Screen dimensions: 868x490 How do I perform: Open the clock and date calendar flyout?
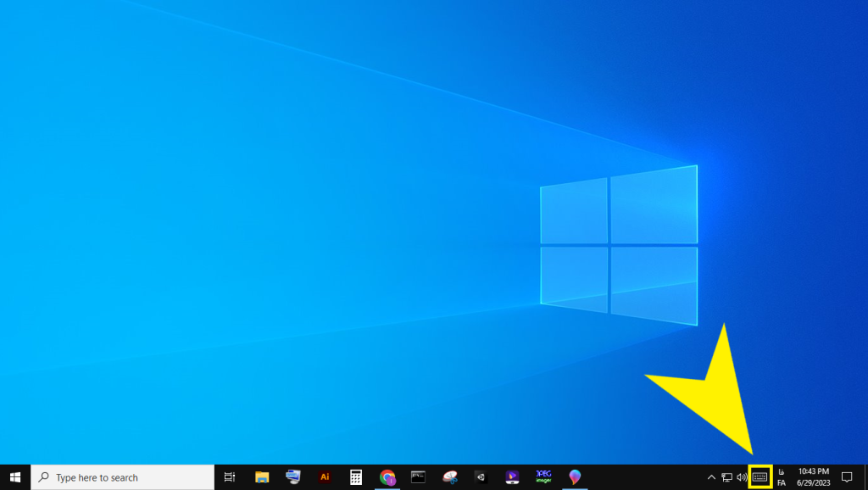click(x=813, y=477)
